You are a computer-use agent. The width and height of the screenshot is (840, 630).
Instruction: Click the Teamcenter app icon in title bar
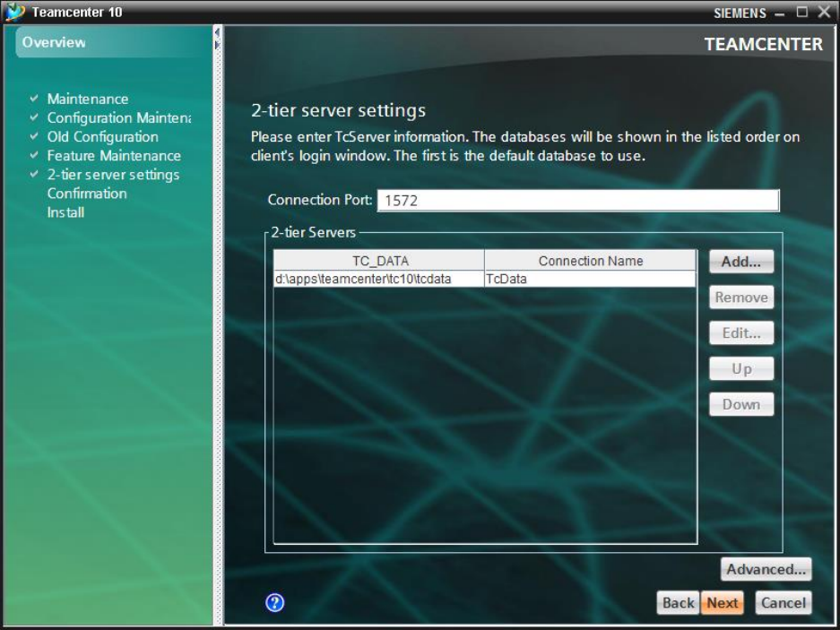pos(14,12)
